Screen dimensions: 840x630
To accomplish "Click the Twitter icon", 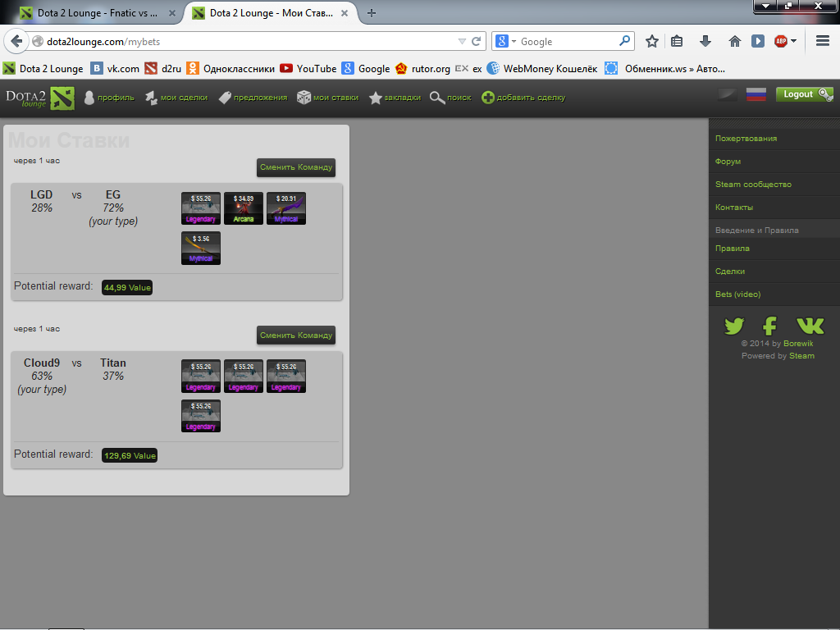I will 734,326.
